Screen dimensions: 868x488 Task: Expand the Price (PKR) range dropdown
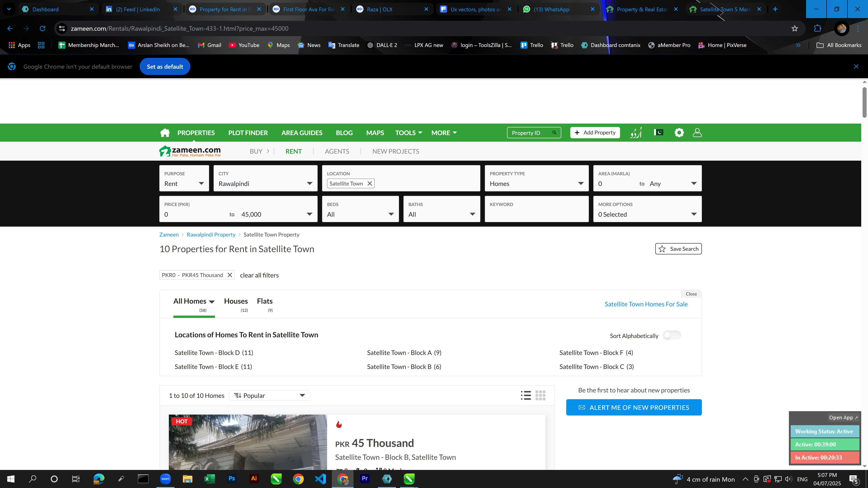(x=238, y=209)
